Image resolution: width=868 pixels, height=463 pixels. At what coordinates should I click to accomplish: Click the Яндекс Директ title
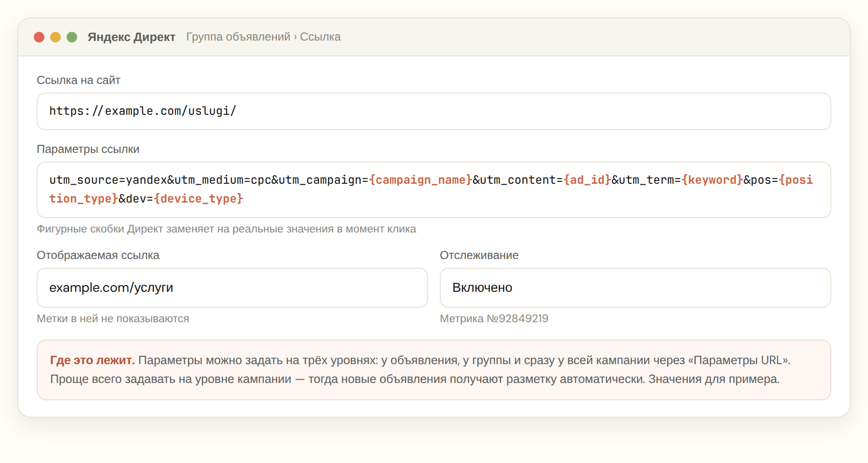pyautogui.click(x=131, y=37)
